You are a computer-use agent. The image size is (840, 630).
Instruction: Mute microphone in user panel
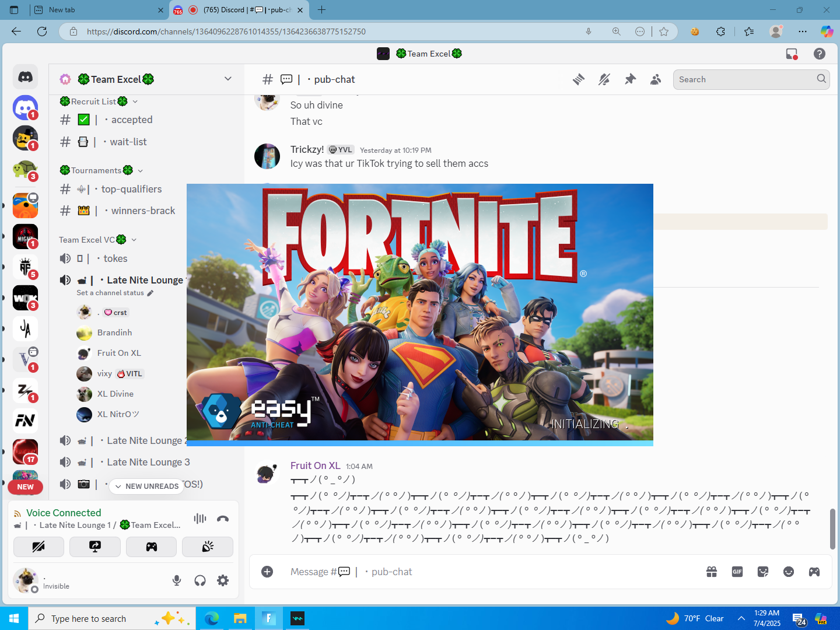(177, 580)
